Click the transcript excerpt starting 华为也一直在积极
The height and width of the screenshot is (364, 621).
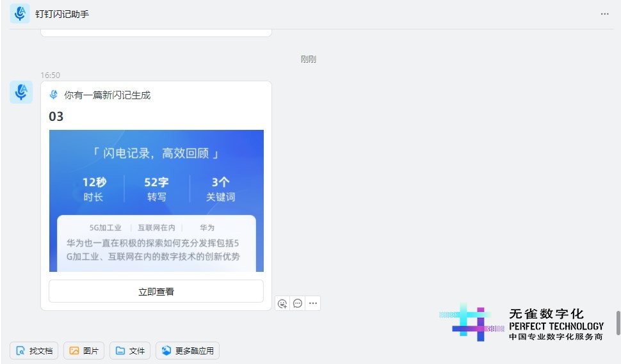(x=153, y=249)
